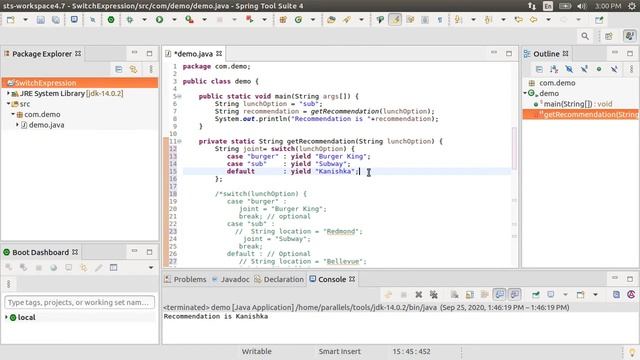Click the Save All toolbar icon
Viewport: 640px width, 360px height.
pos(56,20)
